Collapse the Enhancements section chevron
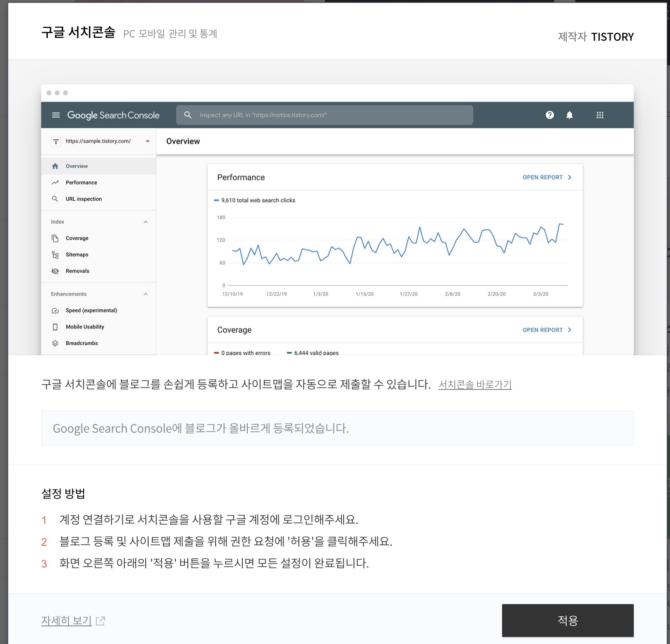This screenshot has width=670, height=644. 146,294
